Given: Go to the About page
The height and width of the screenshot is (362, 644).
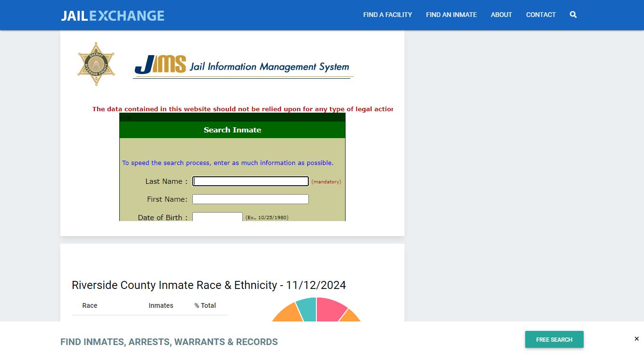Looking at the screenshot, I should 501,15.
